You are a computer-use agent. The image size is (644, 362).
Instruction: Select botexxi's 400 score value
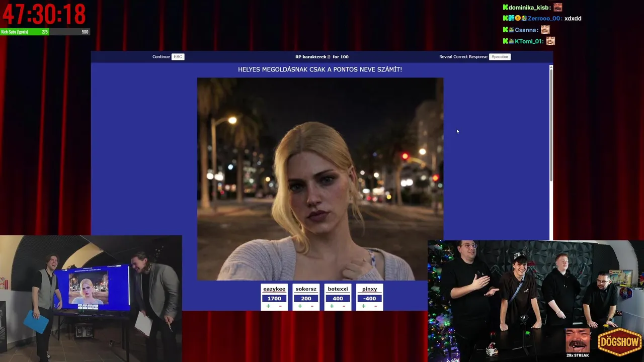click(x=338, y=298)
